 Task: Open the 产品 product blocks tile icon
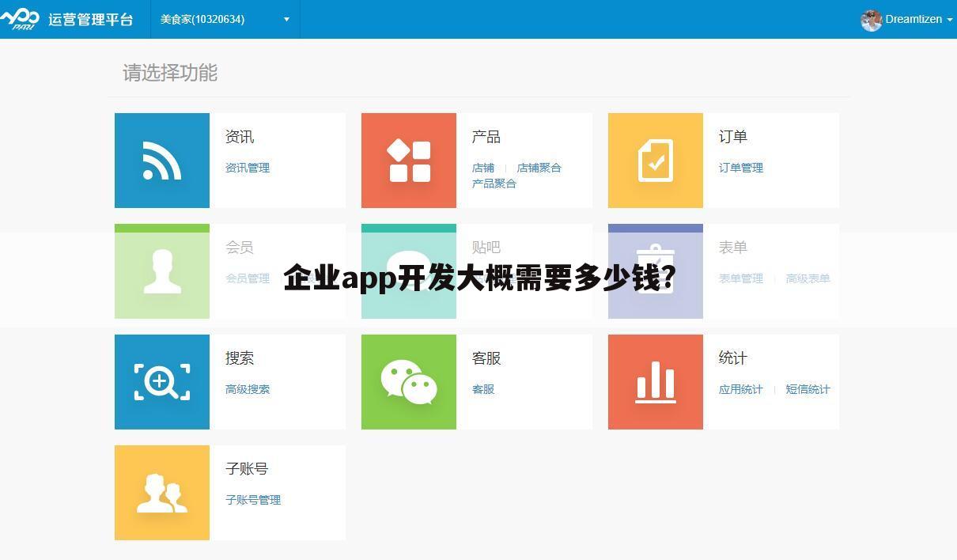pyautogui.click(x=409, y=161)
